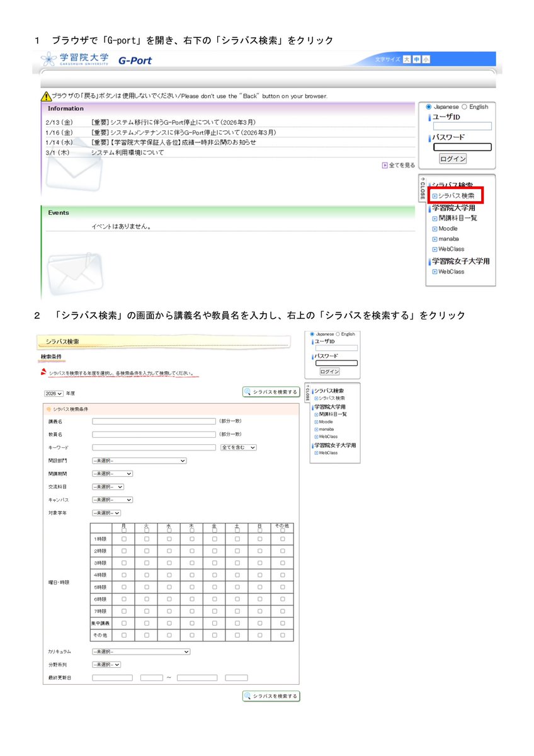This screenshot has width=534, height=756.
Task: Click シラバス検索 link in G-Port top page sidebar
Action: [x=457, y=197]
